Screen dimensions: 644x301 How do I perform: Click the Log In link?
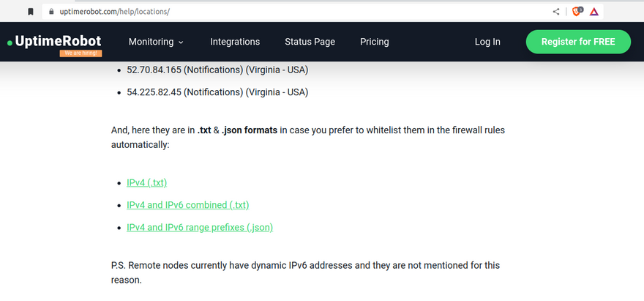[x=487, y=42]
